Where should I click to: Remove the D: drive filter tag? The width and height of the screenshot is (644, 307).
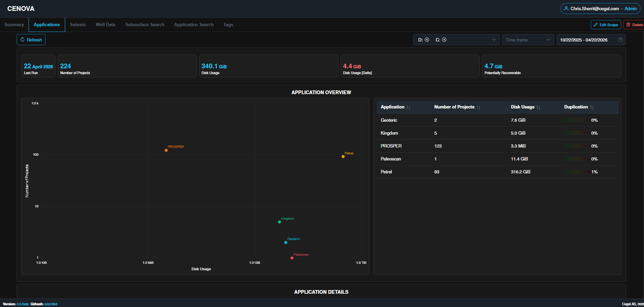pos(427,40)
